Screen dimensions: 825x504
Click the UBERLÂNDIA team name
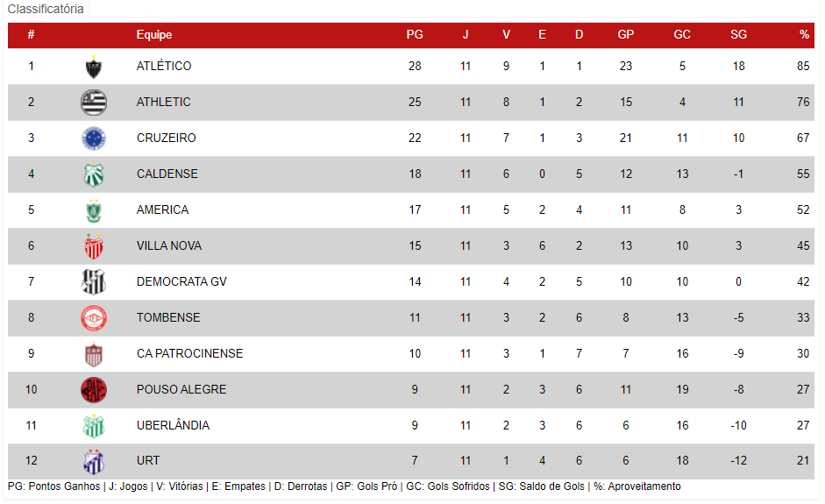173,425
